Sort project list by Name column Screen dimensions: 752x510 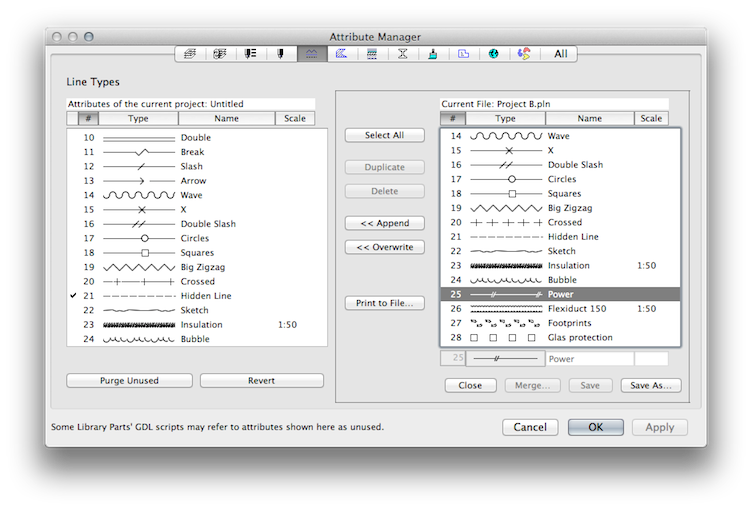click(226, 119)
